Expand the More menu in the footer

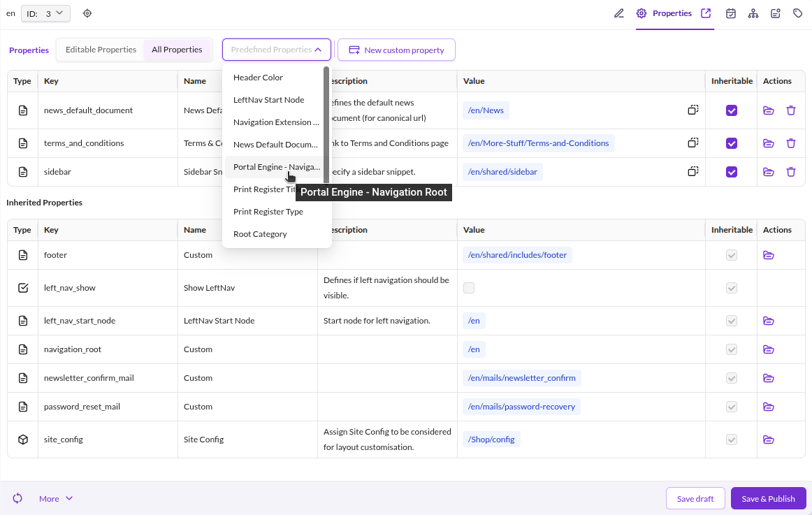pyautogui.click(x=56, y=498)
